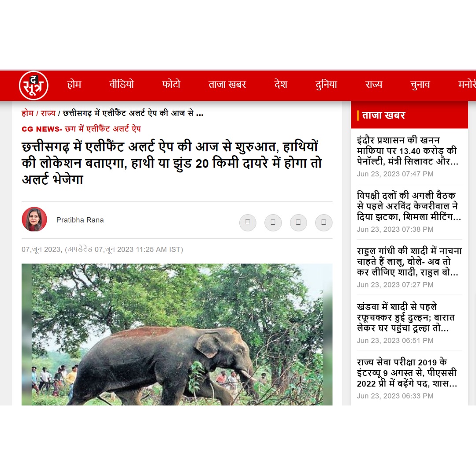476x476 pixels.
Task: Open the देश section
Action: 280,84
